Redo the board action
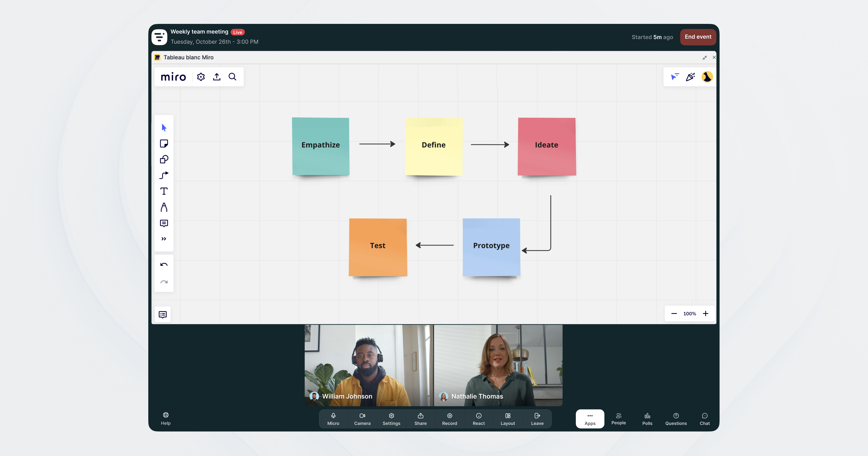Image resolution: width=868 pixels, height=456 pixels. coord(164,282)
